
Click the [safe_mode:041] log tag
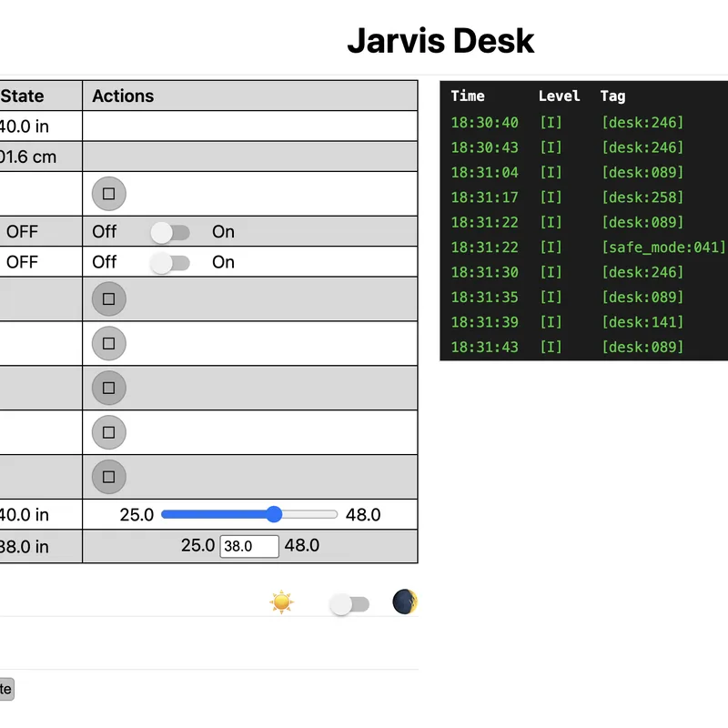click(663, 248)
